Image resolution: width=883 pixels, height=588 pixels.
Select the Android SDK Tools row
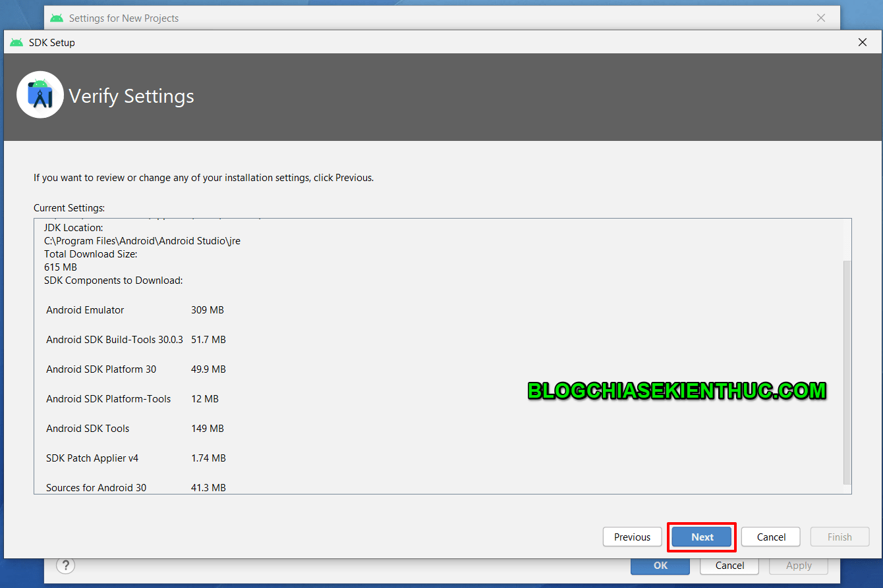tap(135, 428)
